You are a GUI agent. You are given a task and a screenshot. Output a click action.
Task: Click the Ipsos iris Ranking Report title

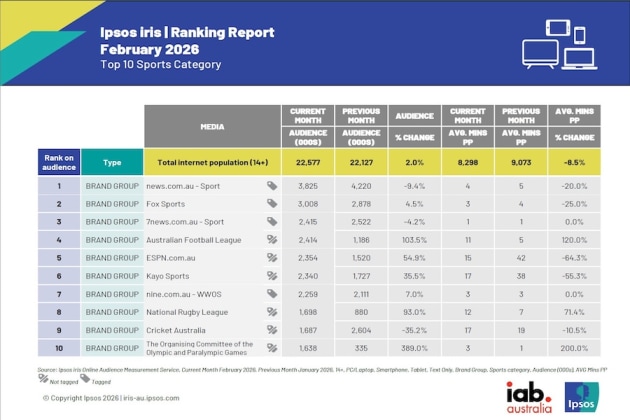tap(187, 32)
